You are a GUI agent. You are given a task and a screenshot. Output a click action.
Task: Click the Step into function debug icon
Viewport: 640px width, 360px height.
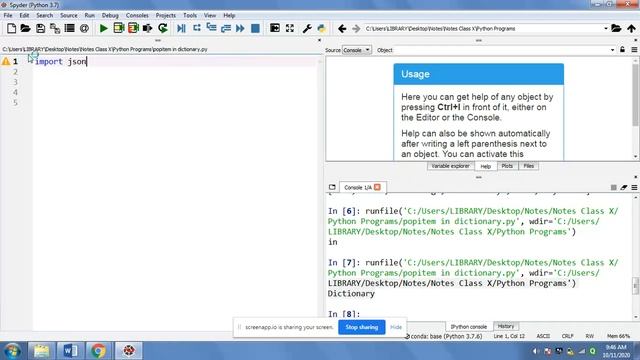click(211, 28)
